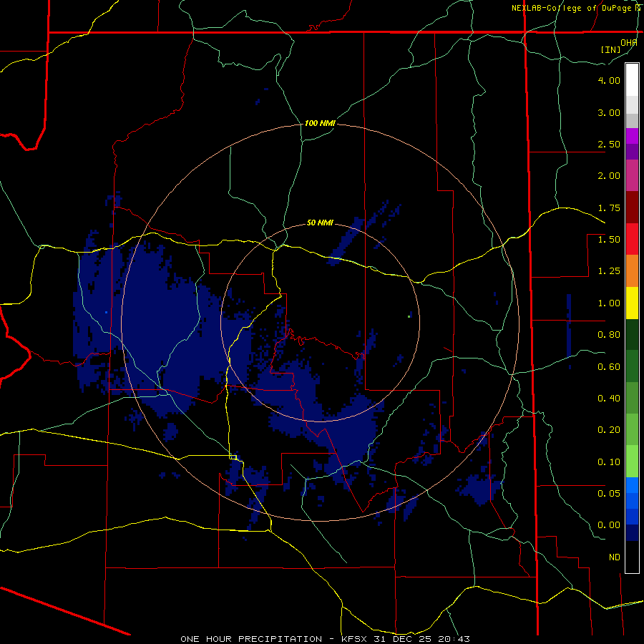Click the 1.75 legend value
The image size is (644, 644).
[x=609, y=208]
